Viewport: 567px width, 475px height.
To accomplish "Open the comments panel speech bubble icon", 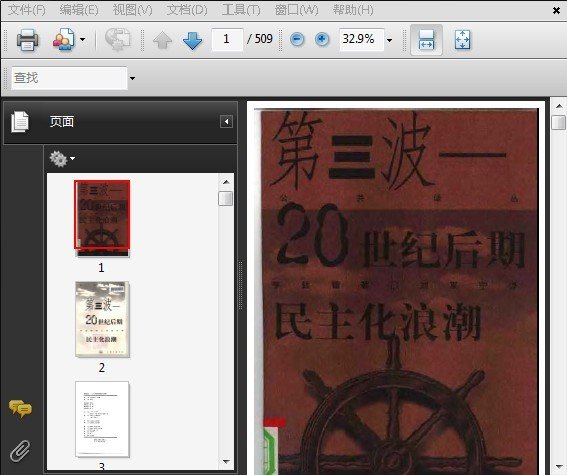I will tap(20, 408).
